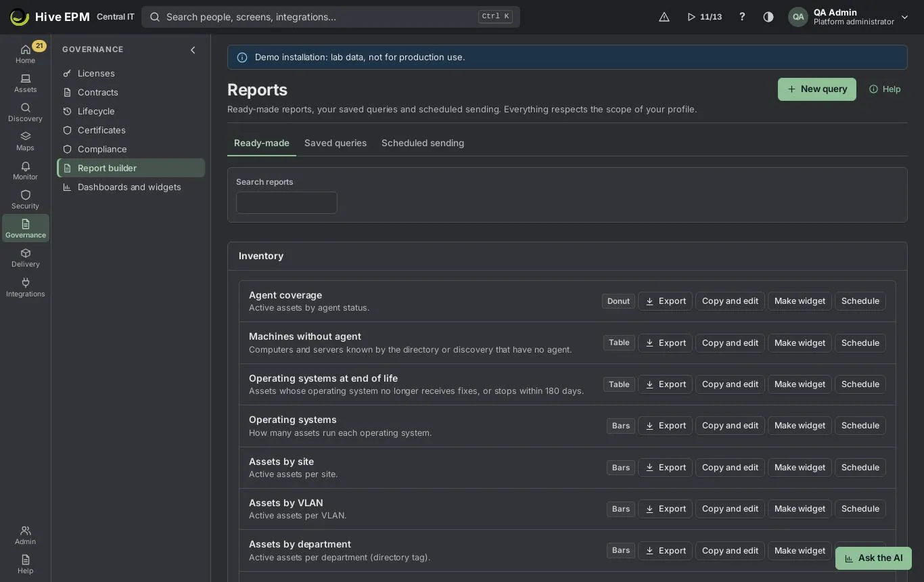924x582 pixels.
Task: Open Delivery in the left rail
Action: [25, 258]
